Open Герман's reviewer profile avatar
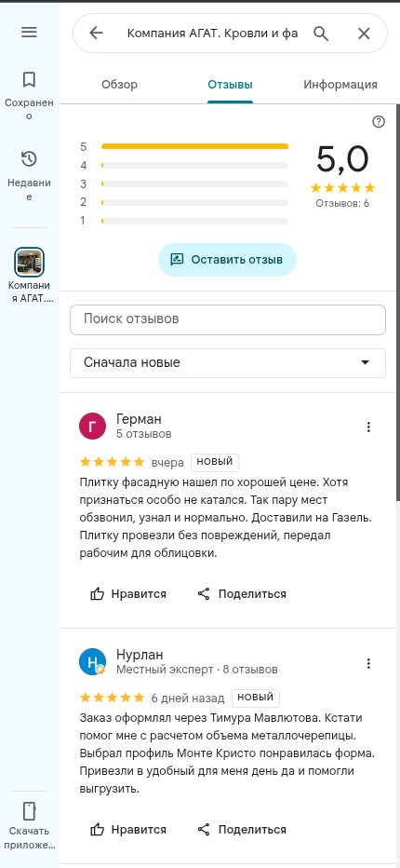Image resolution: width=400 pixels, height=868 pixels. click(92, 427)
